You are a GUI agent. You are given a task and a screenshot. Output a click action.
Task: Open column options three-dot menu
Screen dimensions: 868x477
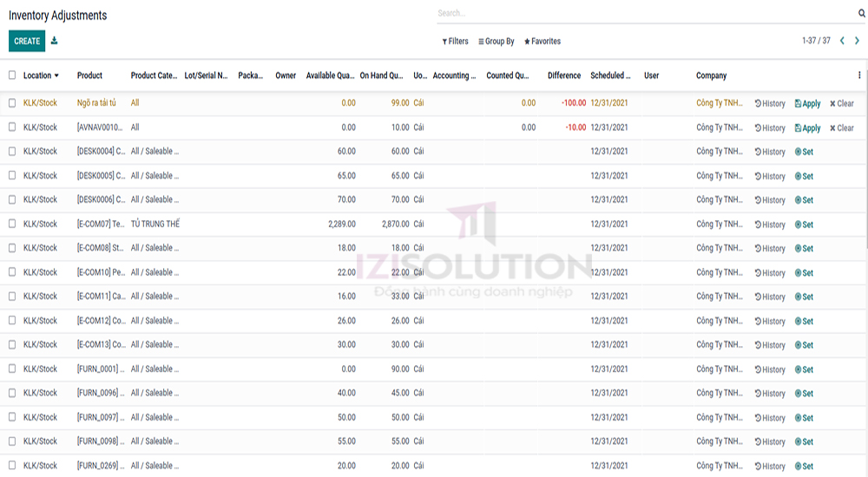tap(859, 75)
